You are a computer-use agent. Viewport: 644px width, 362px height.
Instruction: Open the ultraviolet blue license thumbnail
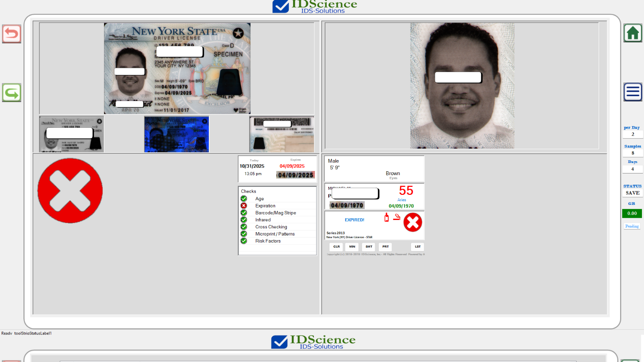(x=177, y=134)
